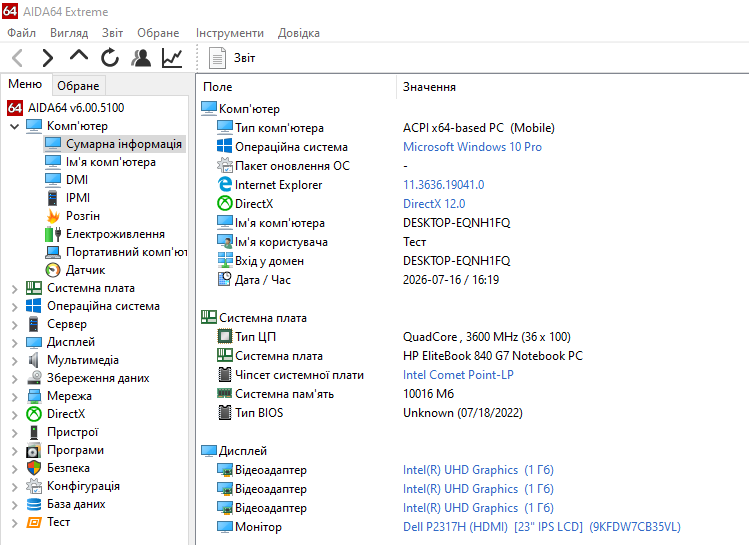Click the Тест orange icon in tree
Screen dimensions: 749x545
point(34,522)
